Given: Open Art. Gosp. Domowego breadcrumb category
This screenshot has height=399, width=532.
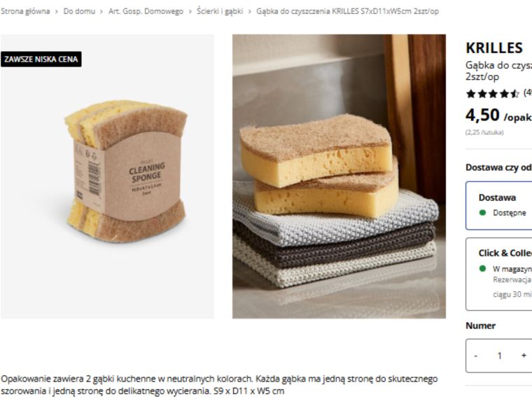Looking at the screenshot, I should pos(146,11).
